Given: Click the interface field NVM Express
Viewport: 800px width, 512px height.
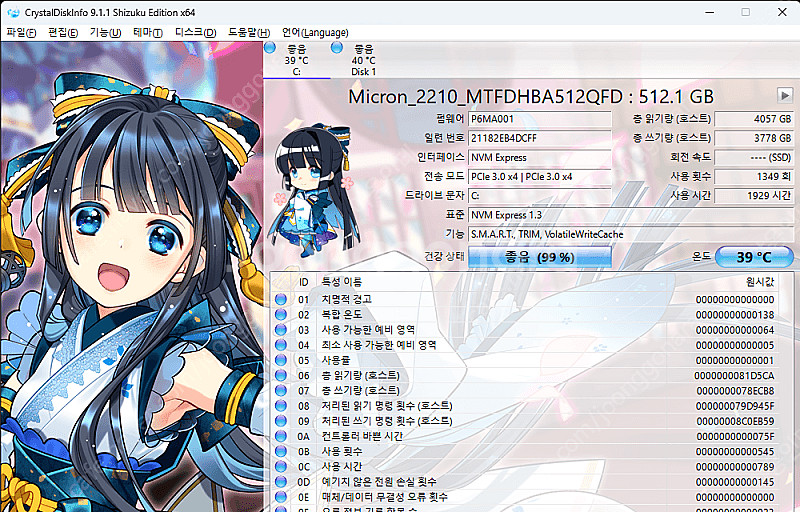Looking at the screenshot, I should click(540, 158).
